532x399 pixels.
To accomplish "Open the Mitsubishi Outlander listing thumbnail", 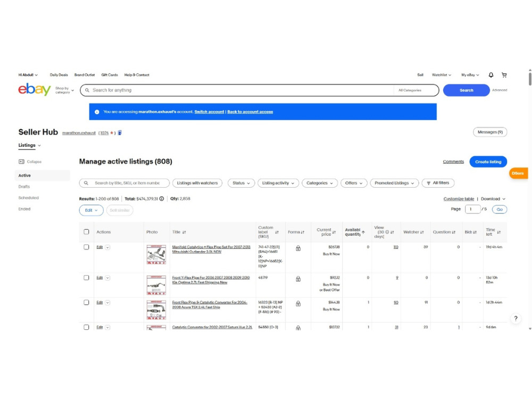I will coord(156,254).
